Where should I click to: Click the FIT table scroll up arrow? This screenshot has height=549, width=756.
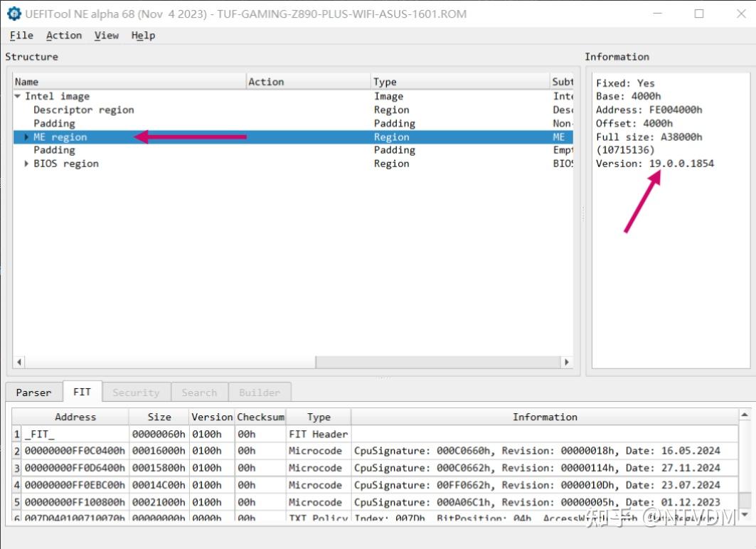click(x=745, y=415)
